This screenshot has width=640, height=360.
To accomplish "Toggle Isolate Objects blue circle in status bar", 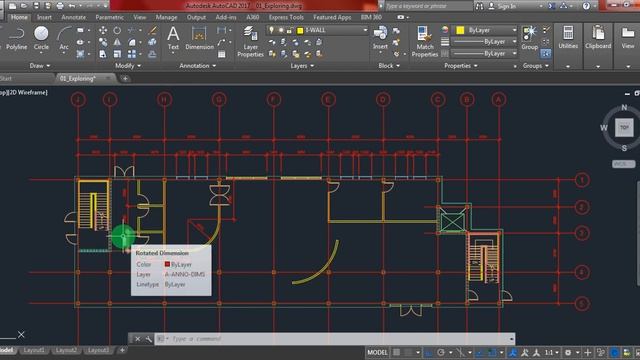I will (614, 352).
